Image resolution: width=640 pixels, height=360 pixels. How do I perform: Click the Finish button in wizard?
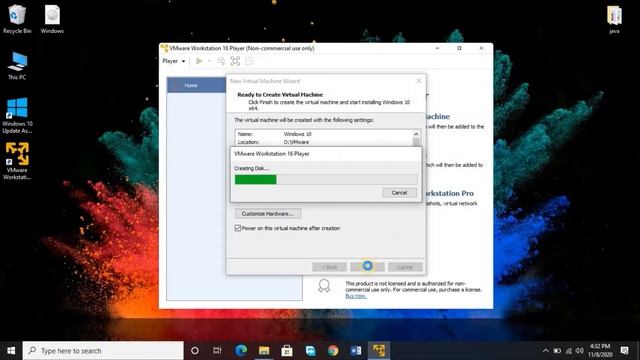tap(367, 267)
